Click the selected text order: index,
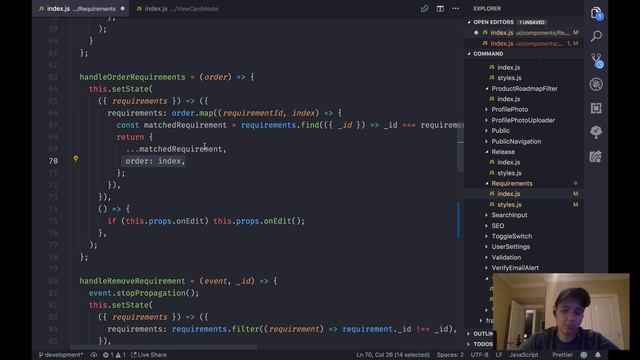 [x=155, y=161]
